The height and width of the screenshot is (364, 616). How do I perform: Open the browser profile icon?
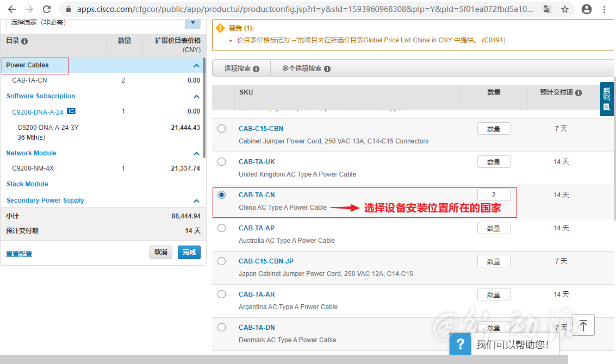(587, 9)
